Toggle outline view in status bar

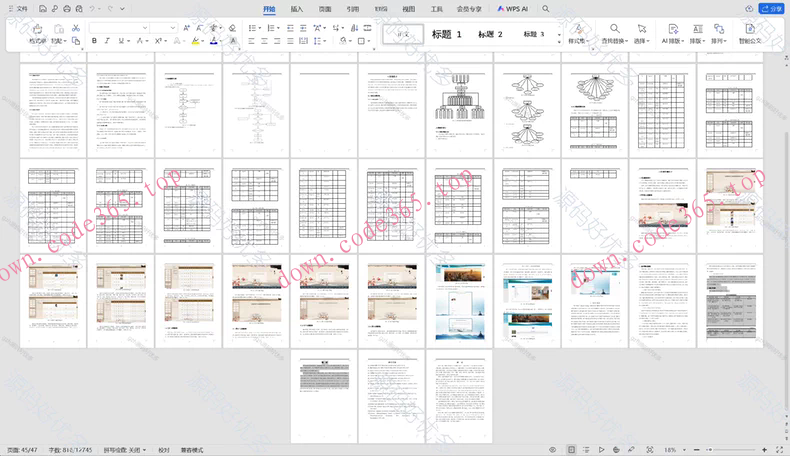pyautogui.click(x=586, y=449)
